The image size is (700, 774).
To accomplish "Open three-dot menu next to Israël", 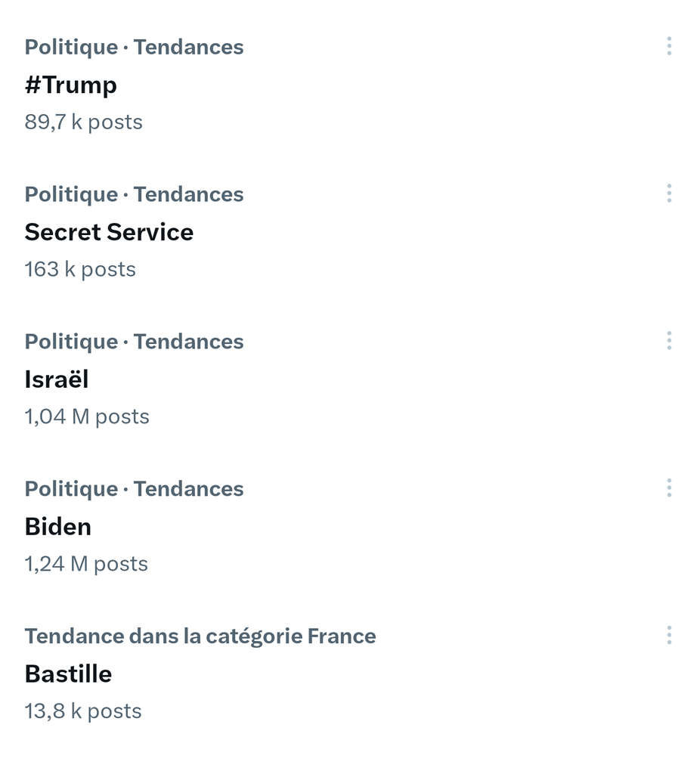I will [669, 342].
